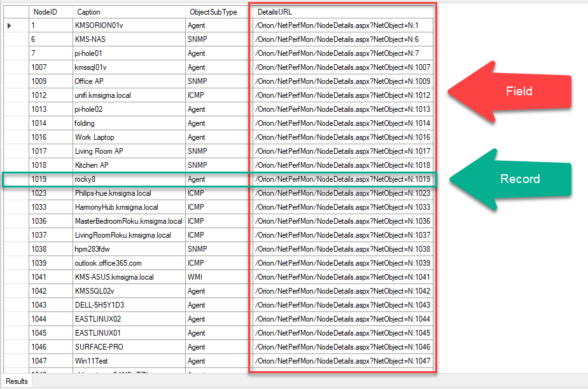Select the KMS-NAS caption cell
588x389 pixels.
(x=129, y=39)
